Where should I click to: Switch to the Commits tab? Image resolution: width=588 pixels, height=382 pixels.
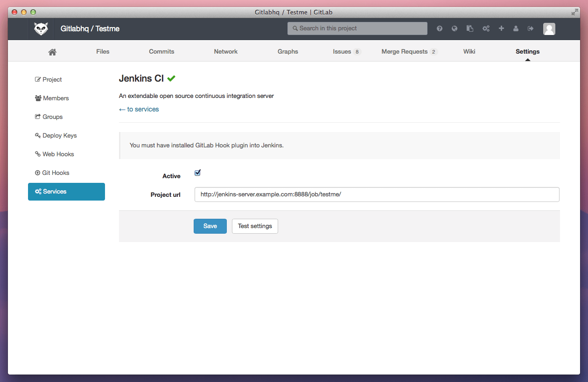coord(161,52)
